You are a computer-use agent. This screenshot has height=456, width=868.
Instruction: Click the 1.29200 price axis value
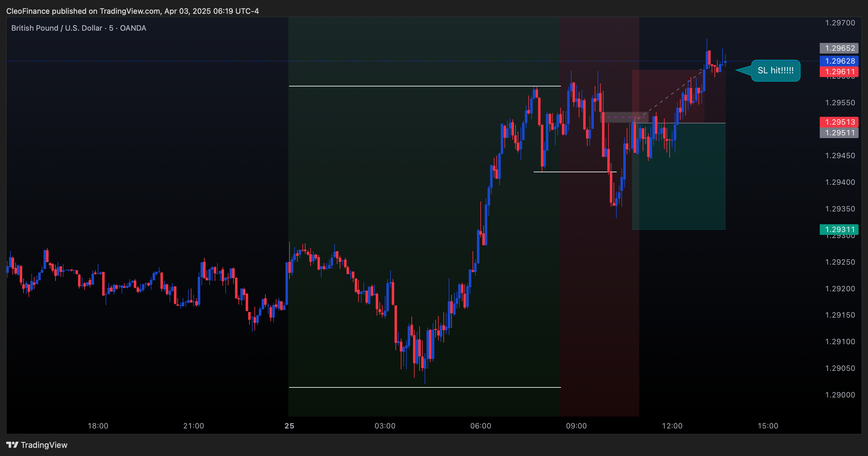pos(840,289)
